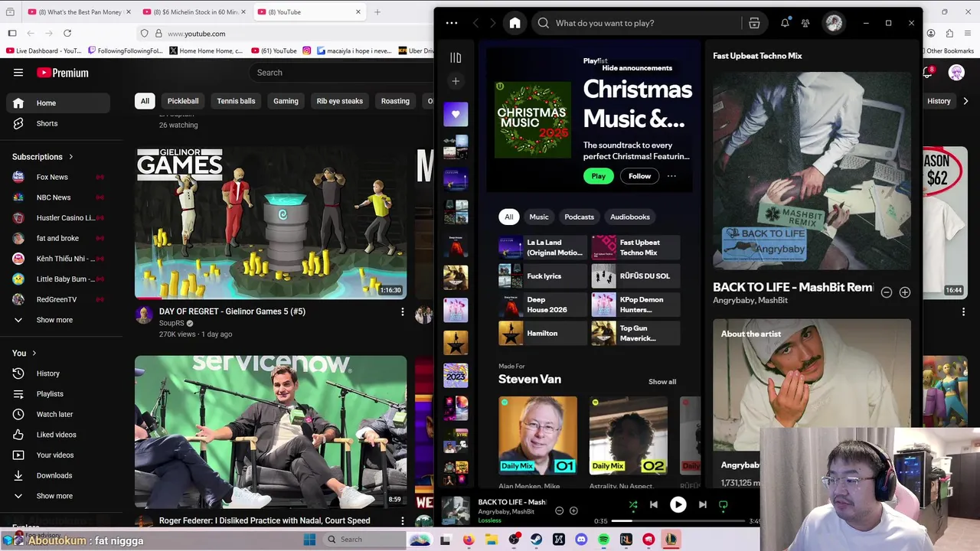Viewport: 980px width, 551px height.
Task: Open Spotify Browse icon in search bar
Action: tap(754, 23)
